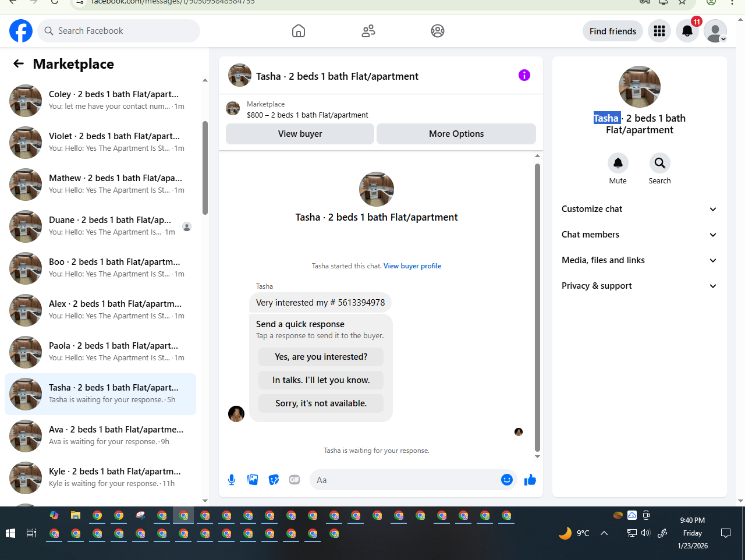
Task: Send quick response Yes, are you interested?
Action: click(x=321, y=357)
